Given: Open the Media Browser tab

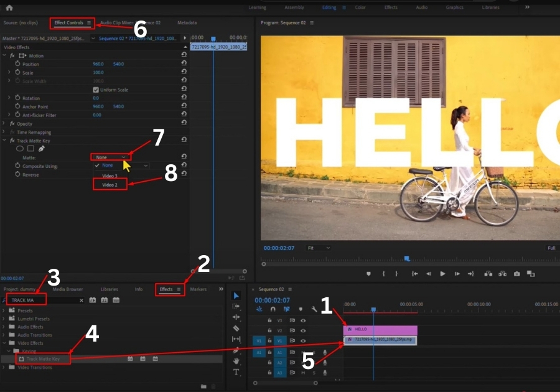Looking at the screenshot, I should [x=67, y=289].
